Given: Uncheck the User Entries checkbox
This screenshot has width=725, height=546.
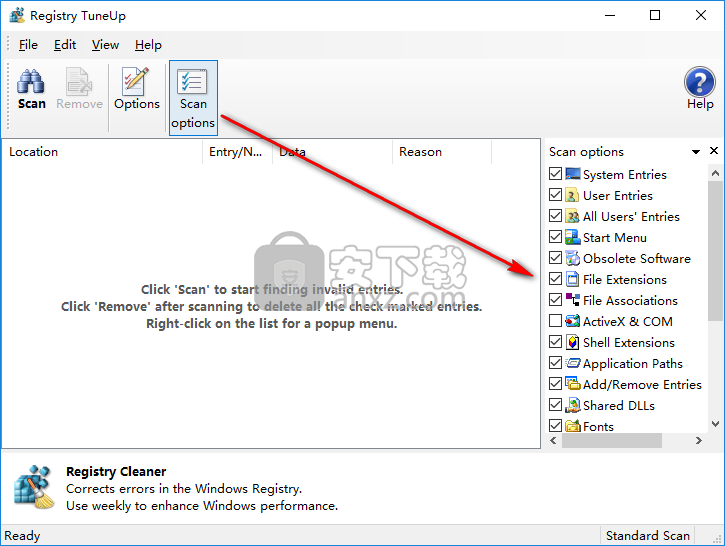Looking at the screenshot, I should [x=555, y=195].
